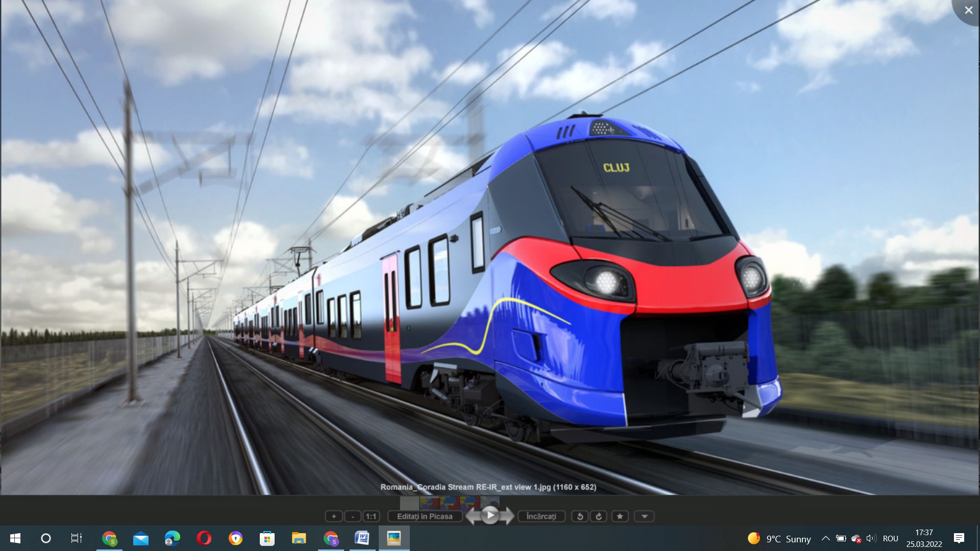Open the more options dropdown arrow
The image size is (980, 551).
645,516
